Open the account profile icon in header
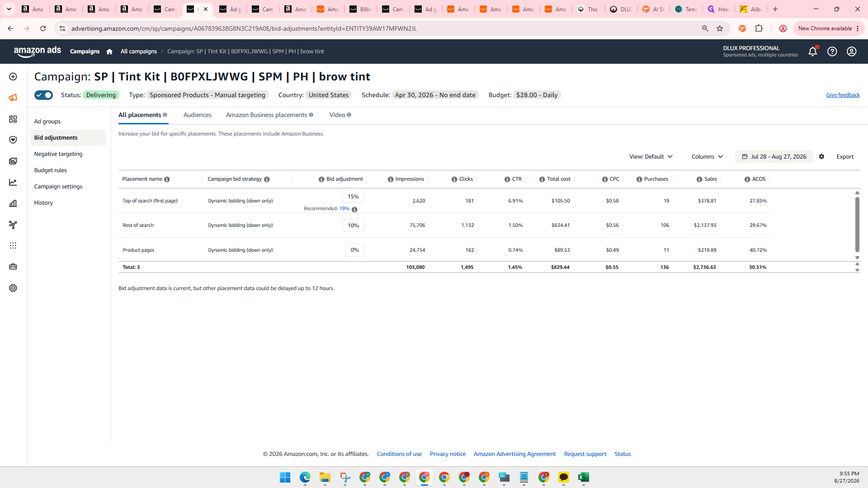 (851, 52)
